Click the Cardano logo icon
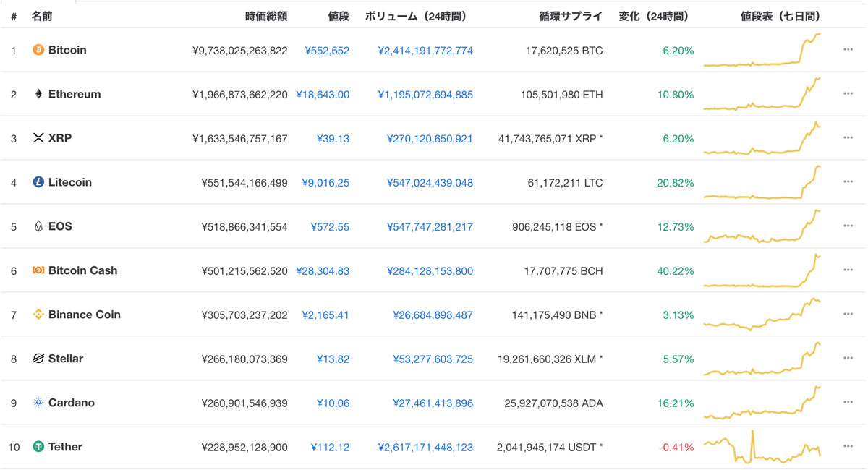The height and width of the screenshot is (470, 868). [38, 403]
